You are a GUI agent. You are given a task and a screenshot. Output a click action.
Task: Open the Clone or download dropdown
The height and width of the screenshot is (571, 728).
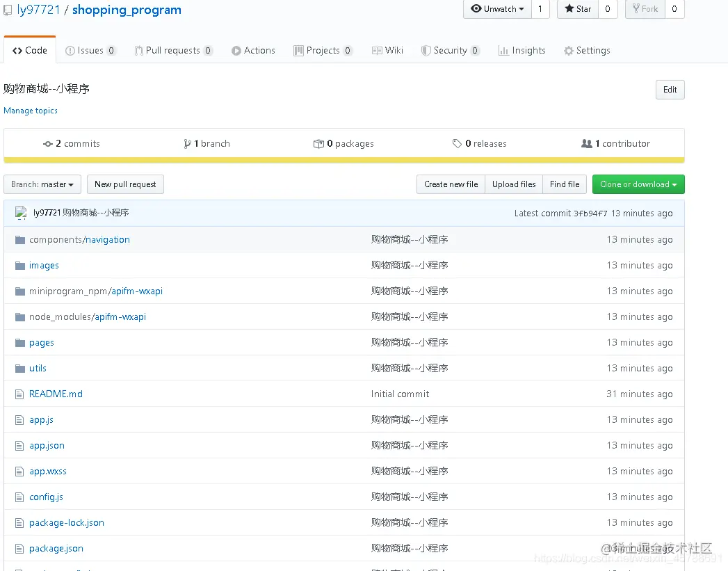pyautogui.click(x=638, y=184)
